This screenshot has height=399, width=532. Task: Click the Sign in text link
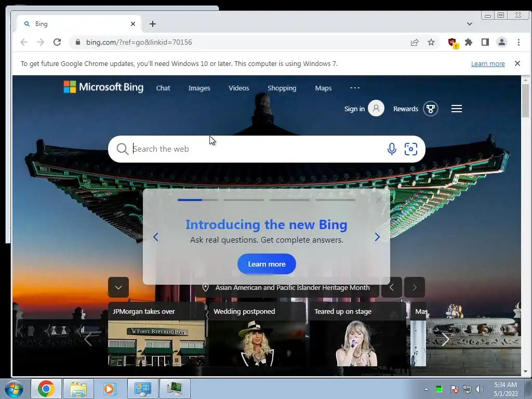[x=354, y=109]
